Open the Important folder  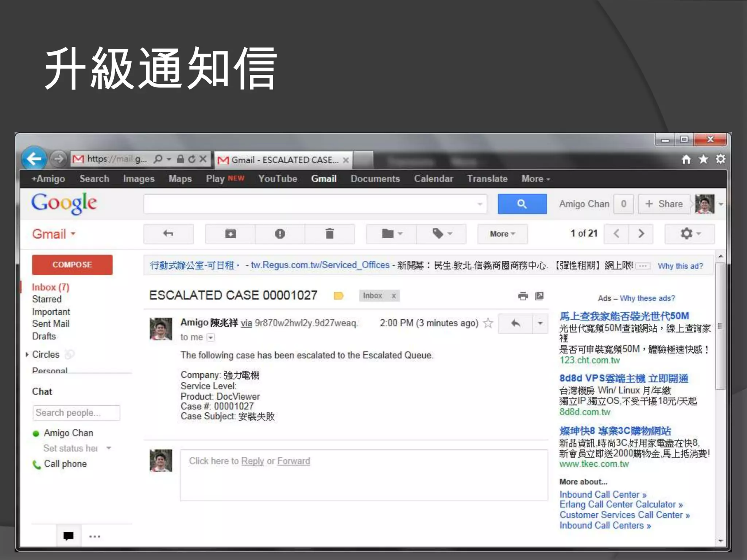[x=51, y=312]
